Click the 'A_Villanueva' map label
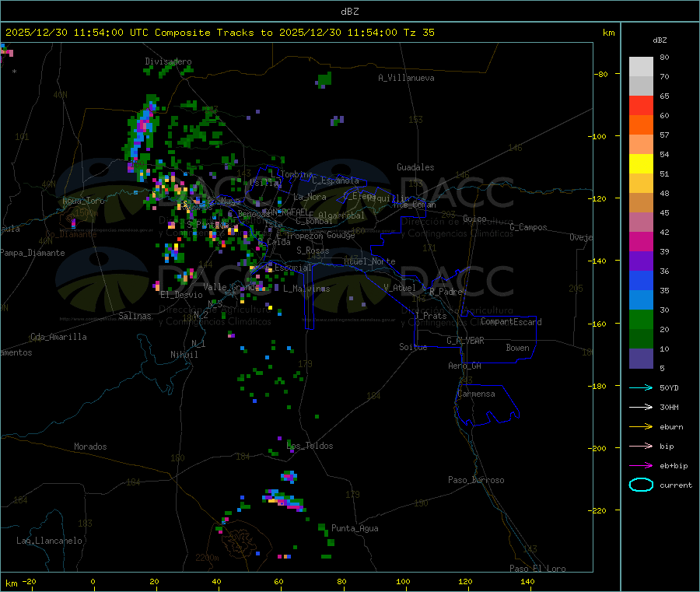The image size is (700, 592). point(406,78)
